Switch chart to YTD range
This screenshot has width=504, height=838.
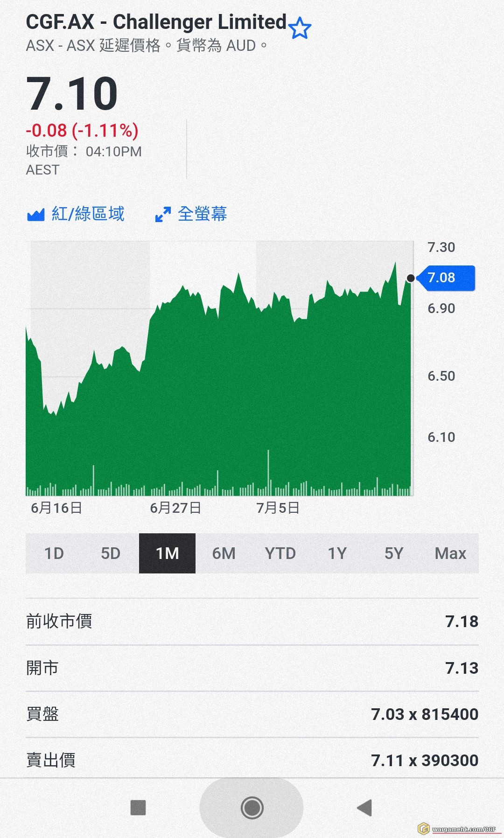pyautogui.click(x=280, y=553)
